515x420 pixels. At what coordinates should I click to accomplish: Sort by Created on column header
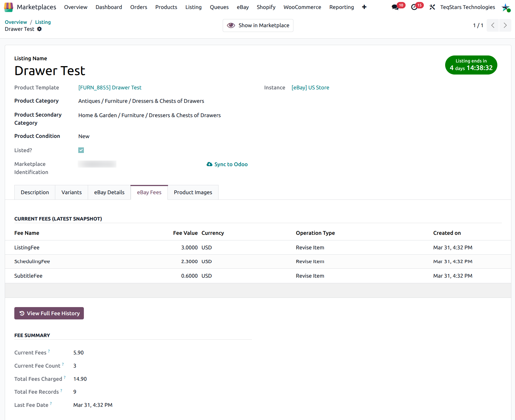point(447,233)
